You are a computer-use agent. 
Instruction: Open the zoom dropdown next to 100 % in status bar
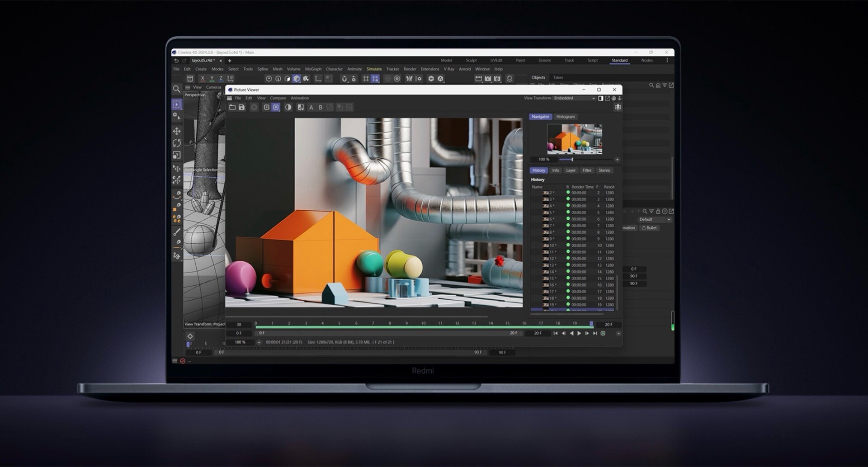point(259,342)
